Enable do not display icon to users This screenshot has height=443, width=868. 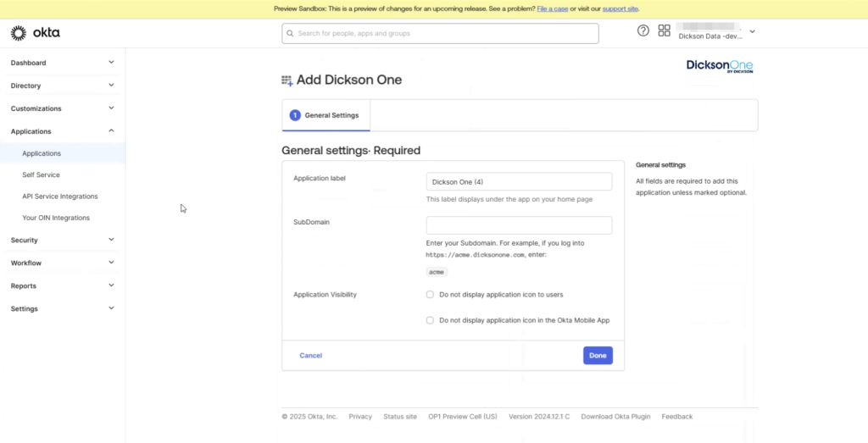click(x=431, y=295)
